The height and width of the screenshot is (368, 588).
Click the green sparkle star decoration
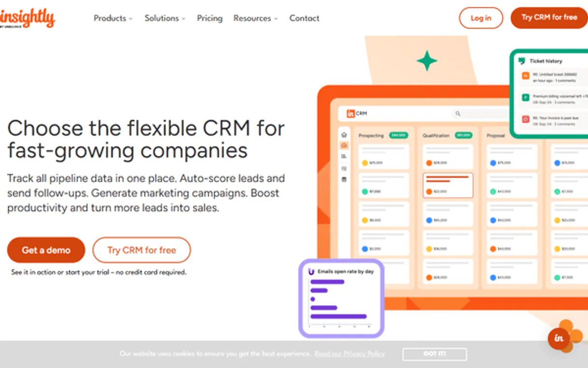pyautogui.click(x=427, y=61)
